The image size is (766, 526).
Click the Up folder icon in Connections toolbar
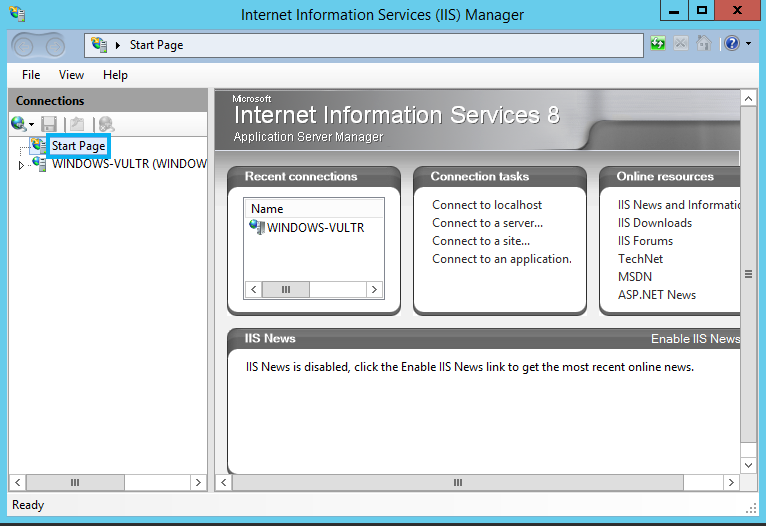click(x=77, y=124)
